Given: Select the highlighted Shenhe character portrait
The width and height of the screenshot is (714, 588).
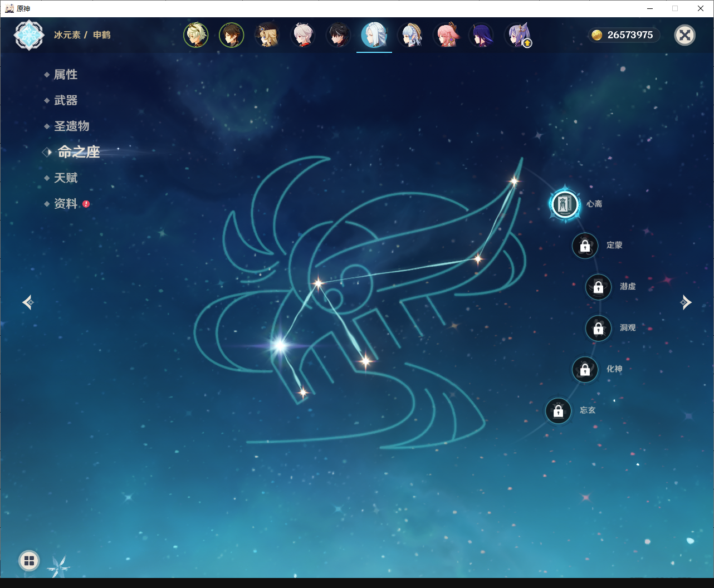Looking at the screenshot, I should click(374, 35).
